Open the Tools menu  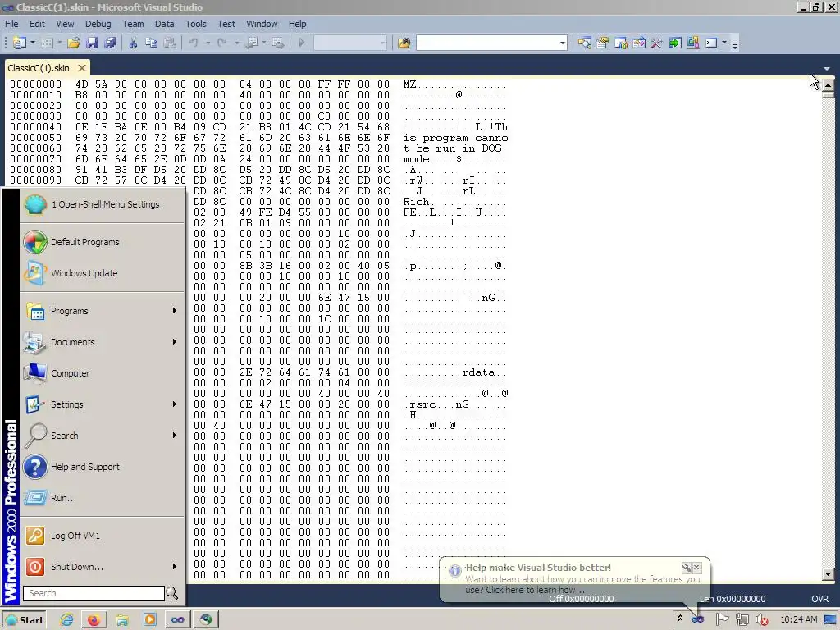pos(195,24)
